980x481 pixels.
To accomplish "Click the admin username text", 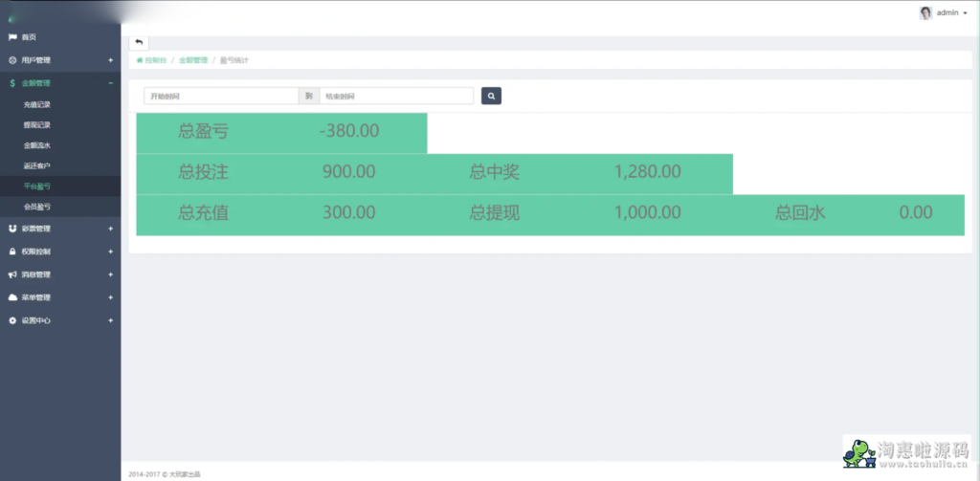I will pos(947,13).
